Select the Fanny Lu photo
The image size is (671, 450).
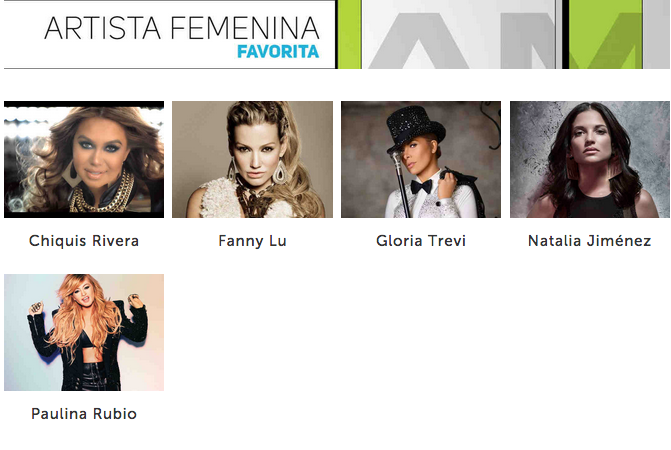coord(252,160)
